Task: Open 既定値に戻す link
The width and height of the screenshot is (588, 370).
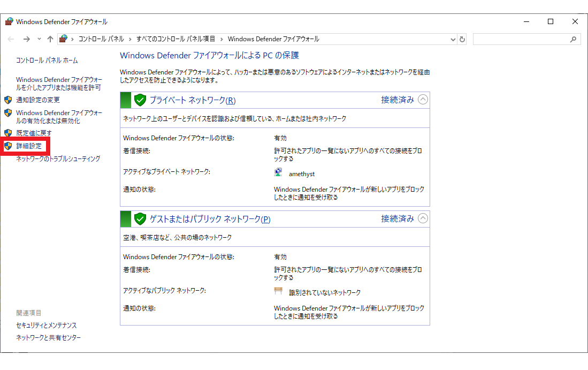Action: click(x=34, y=133)
